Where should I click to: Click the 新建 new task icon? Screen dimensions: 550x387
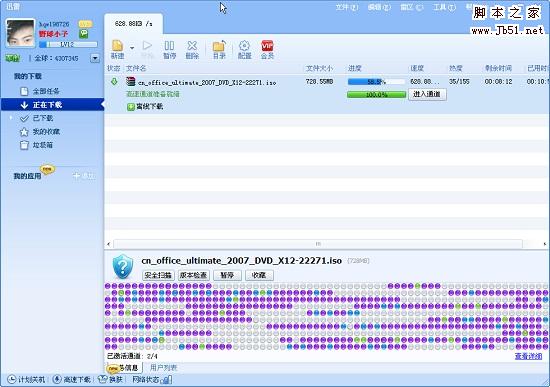pos(118,49)
